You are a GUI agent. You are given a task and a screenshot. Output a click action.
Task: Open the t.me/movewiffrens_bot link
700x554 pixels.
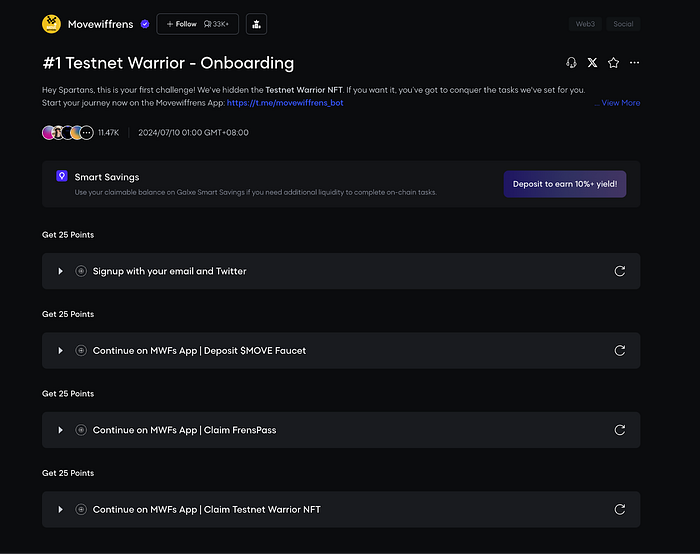[285, 103]
